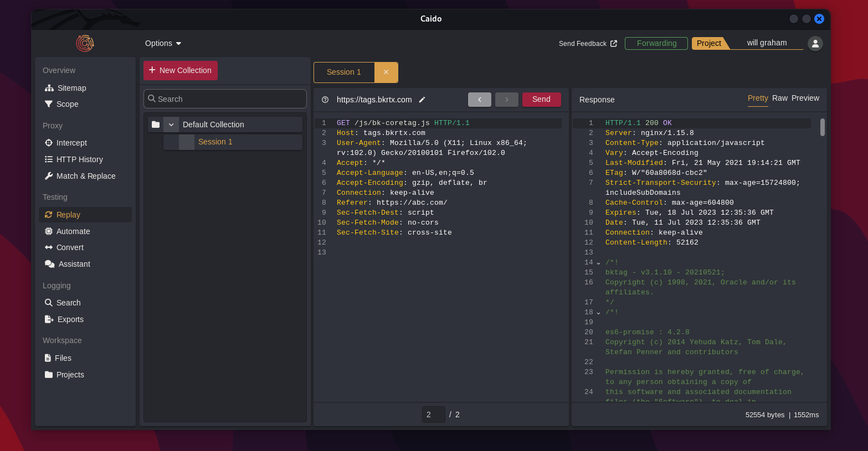Image resolution: width=868 pixels, height=451 pixels.
Task: Open Files workspace page
Action: pyautogui.click(x=58, y=358)
